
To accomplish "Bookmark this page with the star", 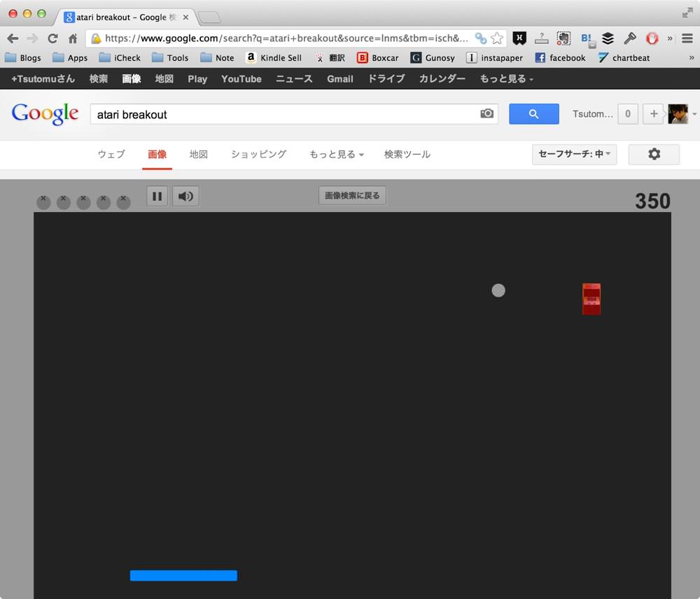I will click(497, 38).
